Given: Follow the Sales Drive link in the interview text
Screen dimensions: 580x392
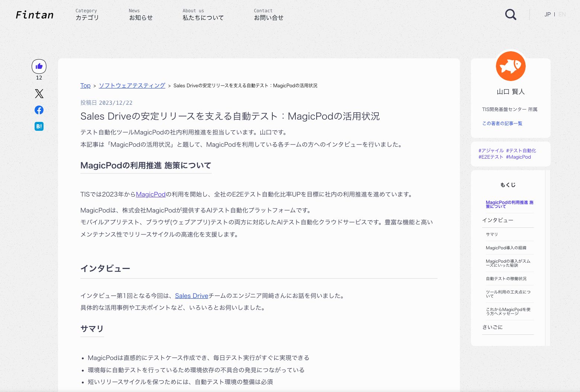Looking at the screenshot, I should pos(192,296).
